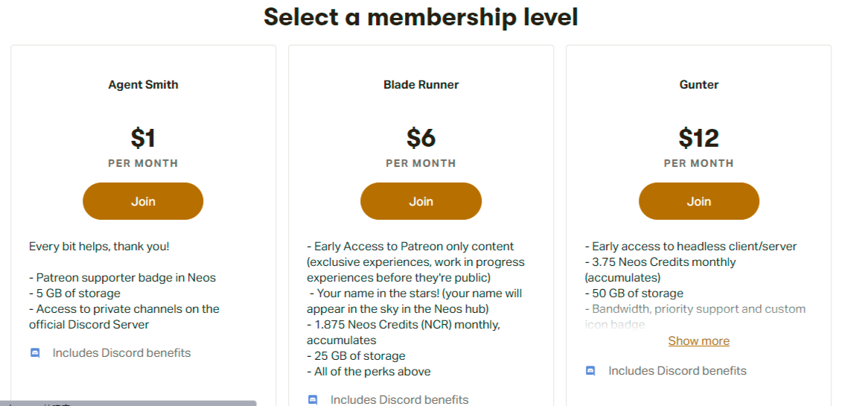Click the Discord icon in Agent Smith tier

(x=35, y=353)
